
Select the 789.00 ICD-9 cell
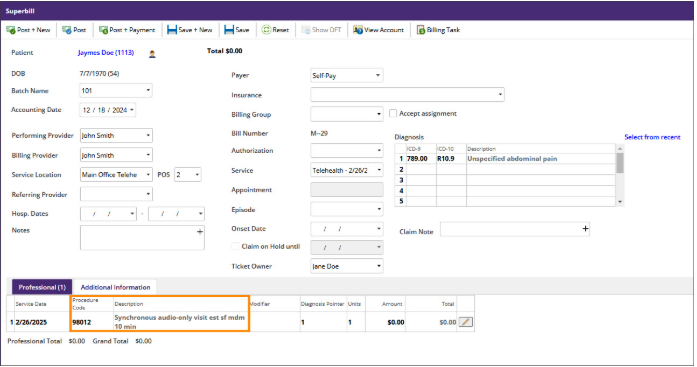(421, 159)
